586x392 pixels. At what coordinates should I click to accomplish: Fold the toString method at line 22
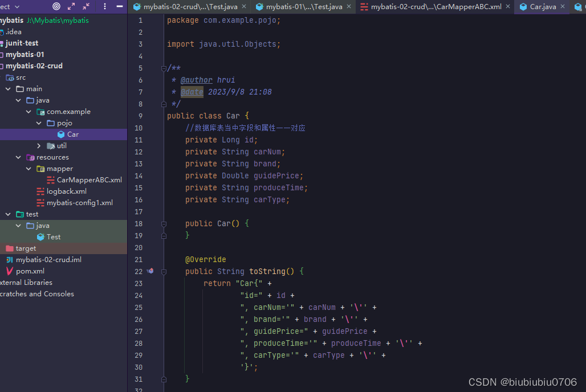[164, 272]
